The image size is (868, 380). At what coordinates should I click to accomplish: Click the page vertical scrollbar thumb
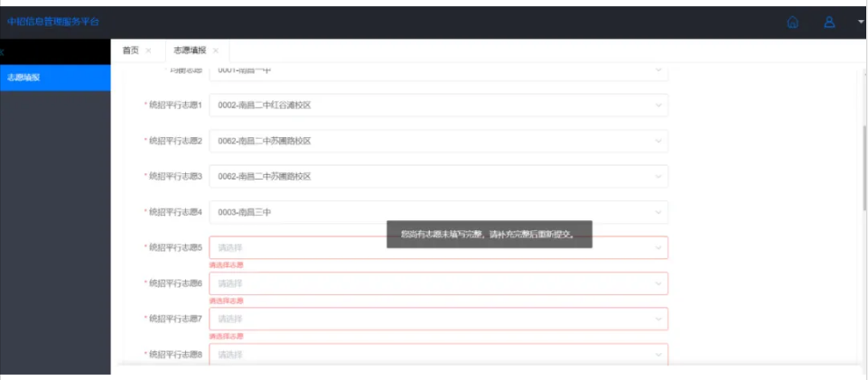864,167
